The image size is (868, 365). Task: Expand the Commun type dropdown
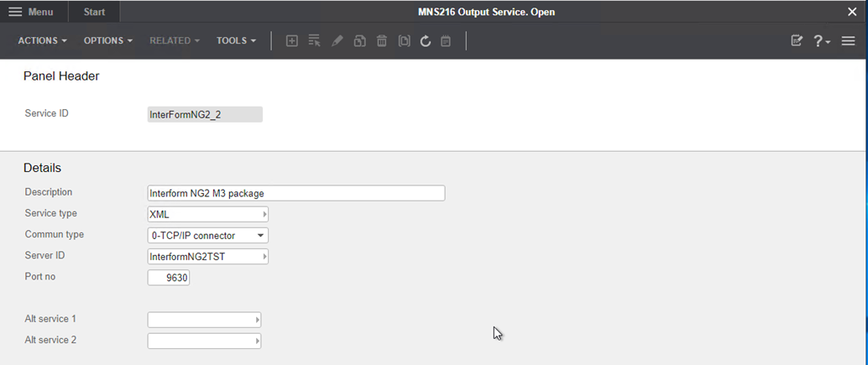coord(261,236)
